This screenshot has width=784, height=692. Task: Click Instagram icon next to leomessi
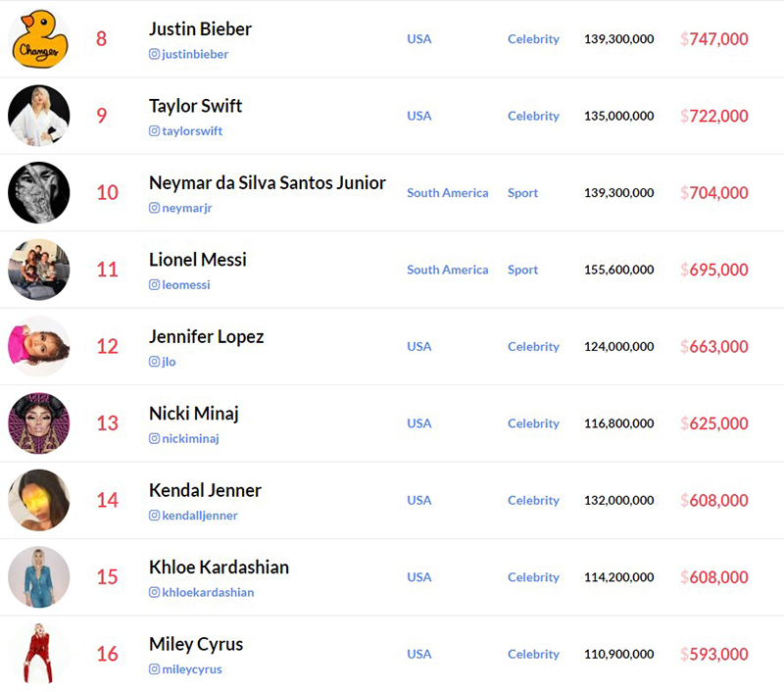click(154, 284)
